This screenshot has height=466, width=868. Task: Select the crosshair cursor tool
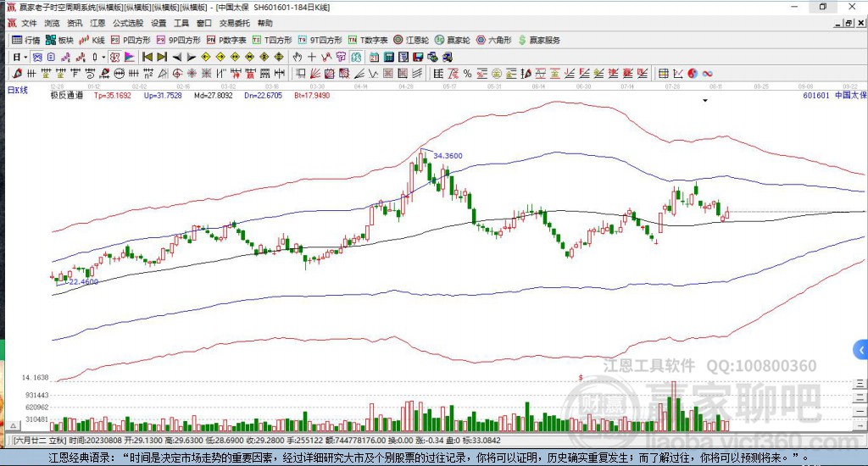(x=312, y=57)
